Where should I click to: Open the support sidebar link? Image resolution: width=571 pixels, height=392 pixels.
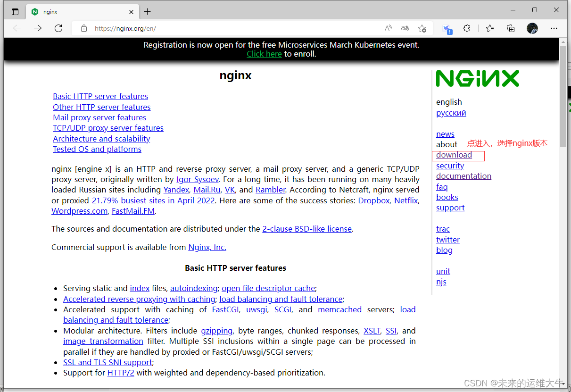tap(450, 208)
